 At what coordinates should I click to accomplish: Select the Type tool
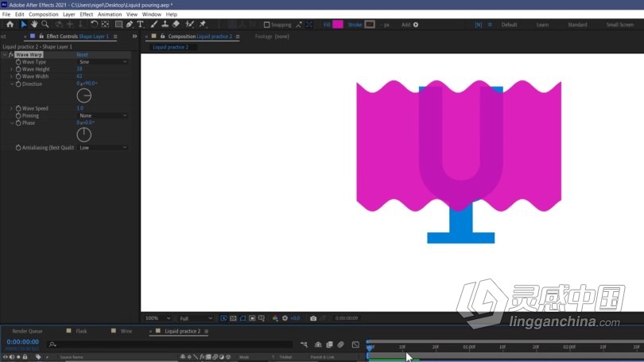click(141, 24)
